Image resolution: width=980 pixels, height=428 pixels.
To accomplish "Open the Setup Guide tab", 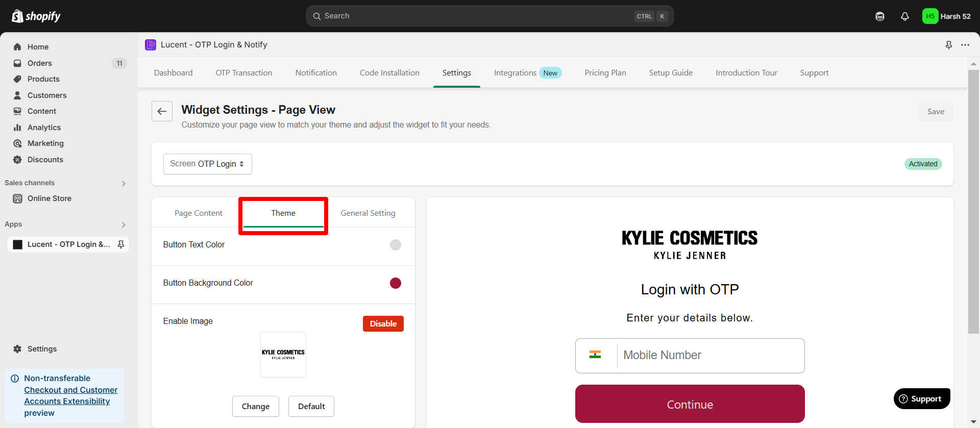I will 671,73.
